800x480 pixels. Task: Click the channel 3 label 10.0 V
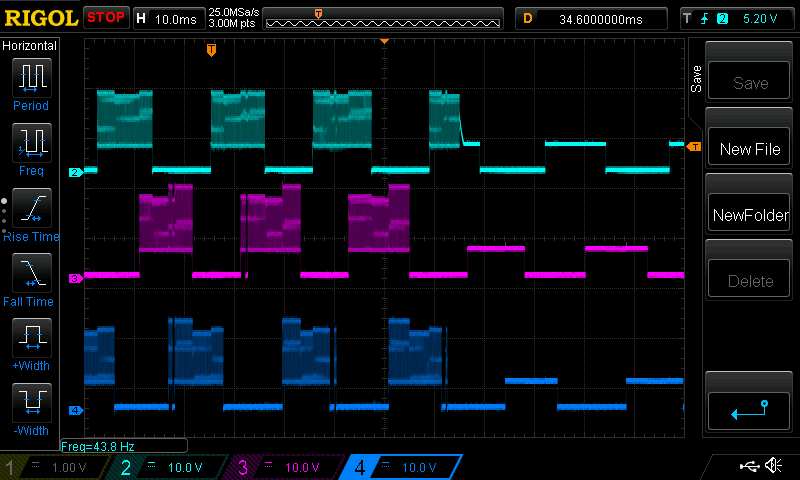pos(302,467)
